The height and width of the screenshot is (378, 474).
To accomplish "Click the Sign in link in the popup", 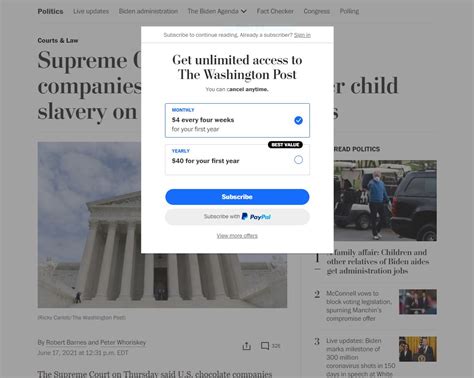I will click(x=302, y=35).
